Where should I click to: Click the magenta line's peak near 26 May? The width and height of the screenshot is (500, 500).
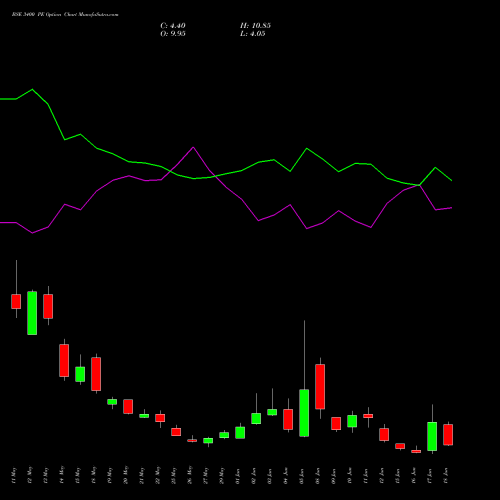(x=193, y=147)
